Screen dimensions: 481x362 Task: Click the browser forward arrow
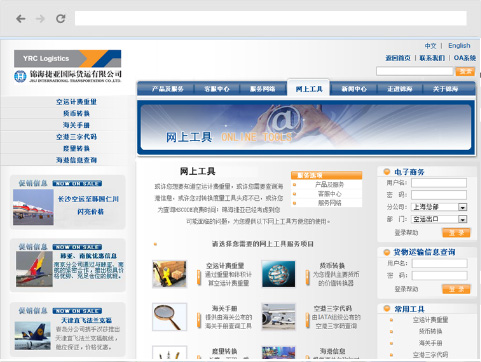[40, 19]
